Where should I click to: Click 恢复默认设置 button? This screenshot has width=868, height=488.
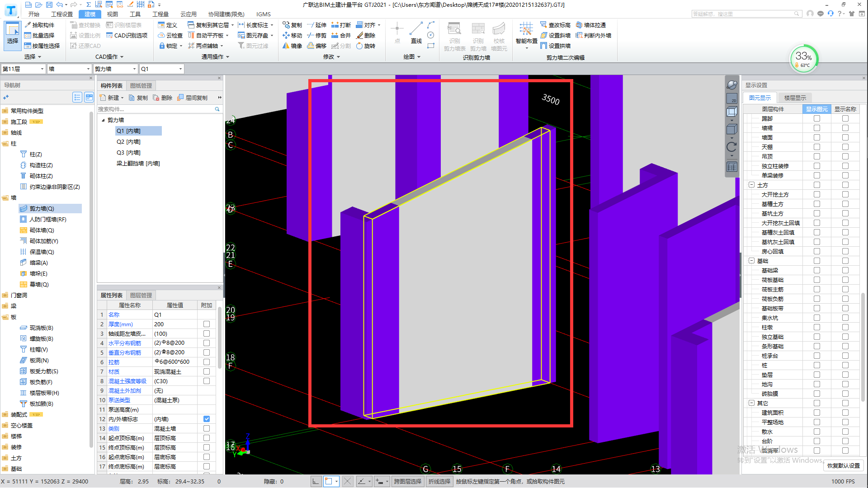click(x=844, y=465)
